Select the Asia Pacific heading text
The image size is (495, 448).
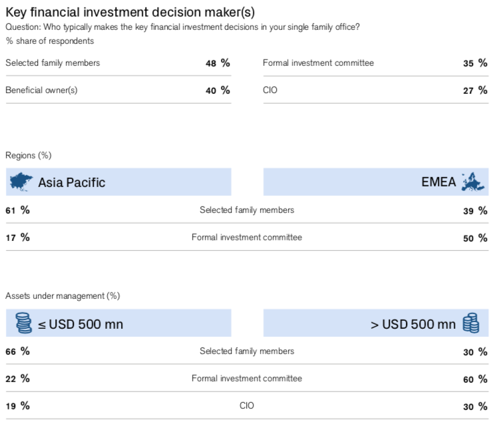71,182
